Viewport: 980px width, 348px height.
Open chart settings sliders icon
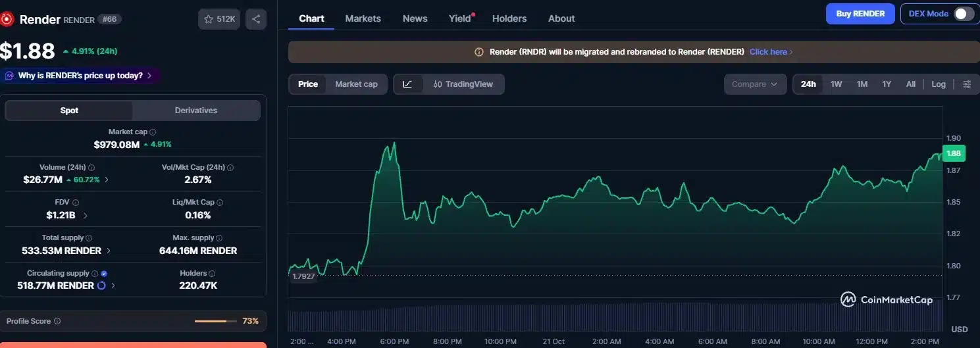tap(966, 84)
